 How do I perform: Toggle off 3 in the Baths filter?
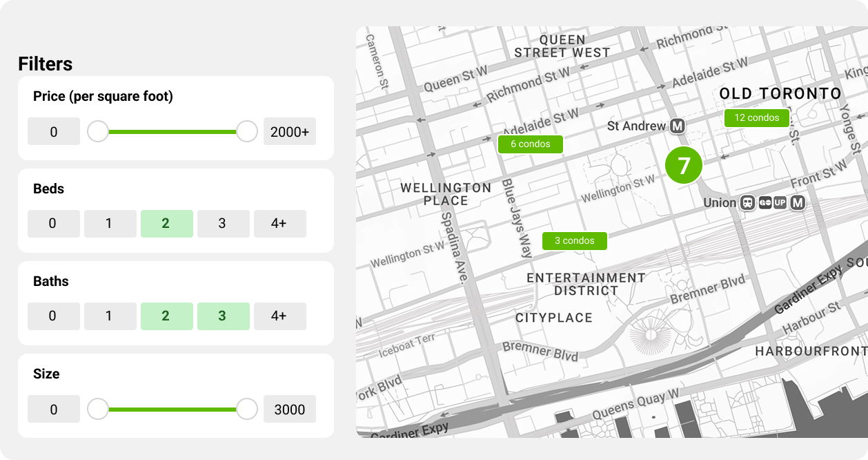(x=223, y=316)
